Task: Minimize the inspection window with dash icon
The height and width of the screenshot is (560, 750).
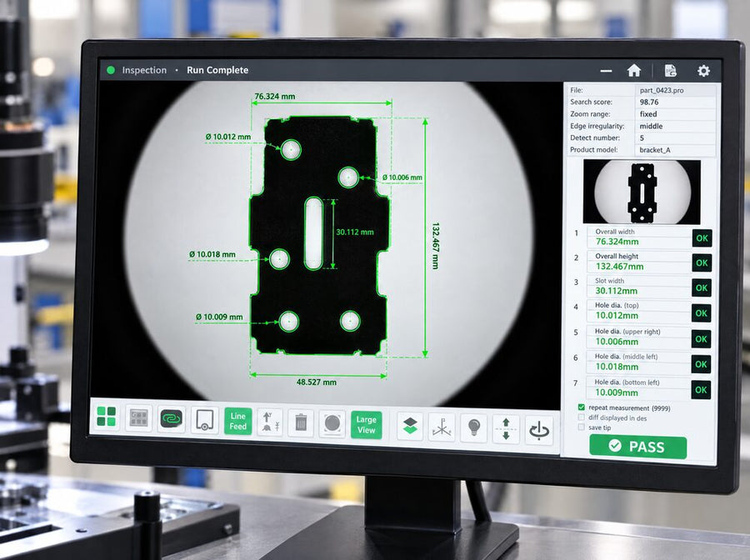Action: [x=606, y=72]
